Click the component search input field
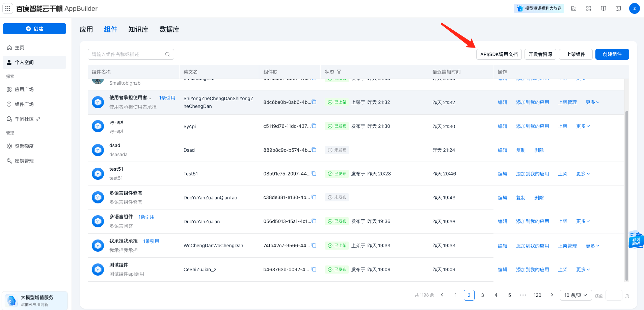The image size is (644, 310). coord(131,54)
